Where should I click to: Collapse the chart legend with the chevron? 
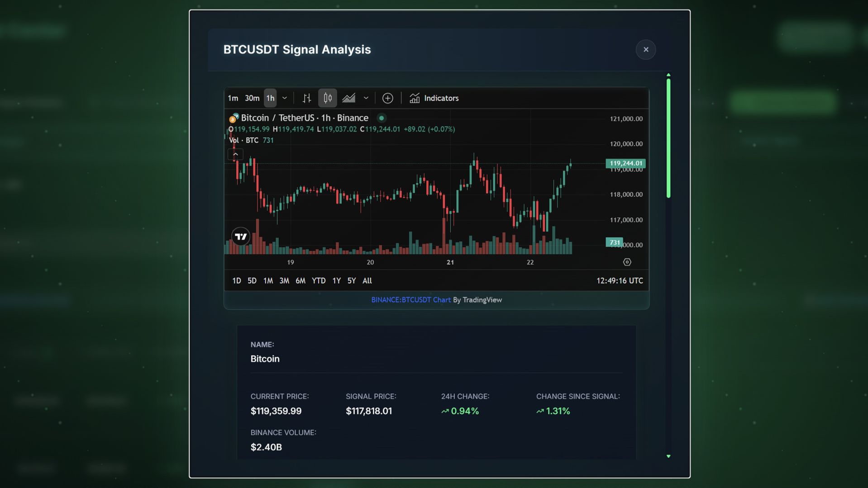pos(235,154)
